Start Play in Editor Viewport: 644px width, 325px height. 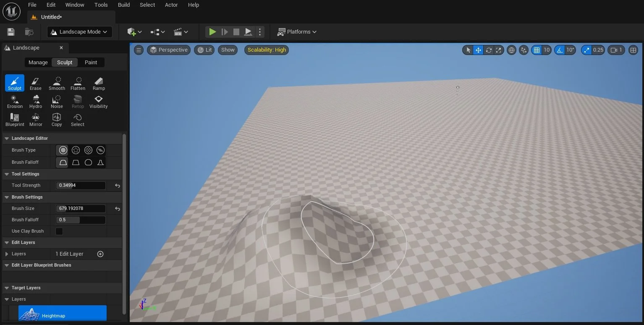click(x=212, y=32)
